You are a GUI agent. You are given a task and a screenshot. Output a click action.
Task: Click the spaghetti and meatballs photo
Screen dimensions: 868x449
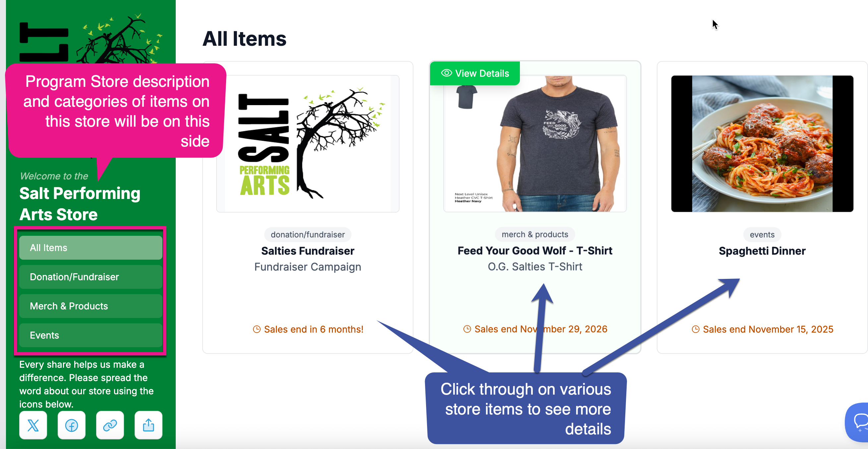coord(762,144)
